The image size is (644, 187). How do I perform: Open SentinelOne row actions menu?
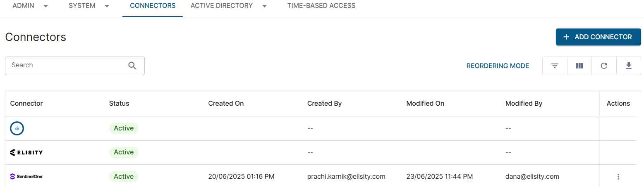[618, 177]
